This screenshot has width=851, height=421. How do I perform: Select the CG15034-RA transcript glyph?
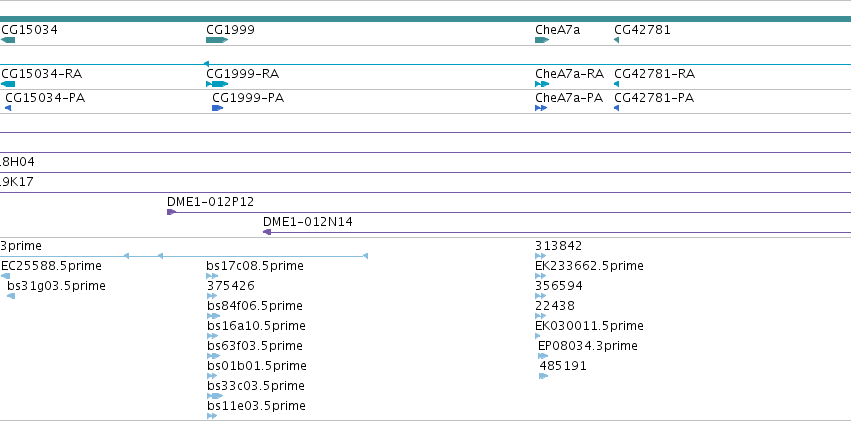point(8,84)
